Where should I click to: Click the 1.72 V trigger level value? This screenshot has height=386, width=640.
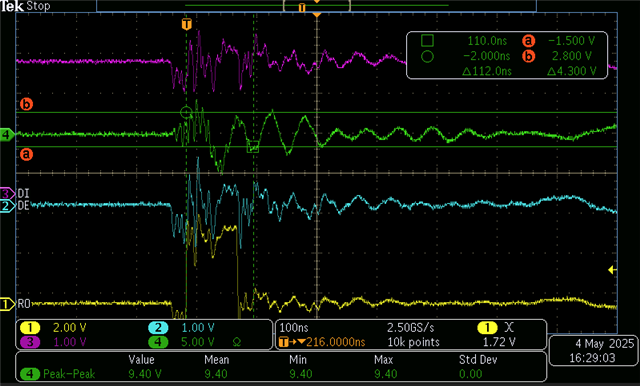coord(499,342)
